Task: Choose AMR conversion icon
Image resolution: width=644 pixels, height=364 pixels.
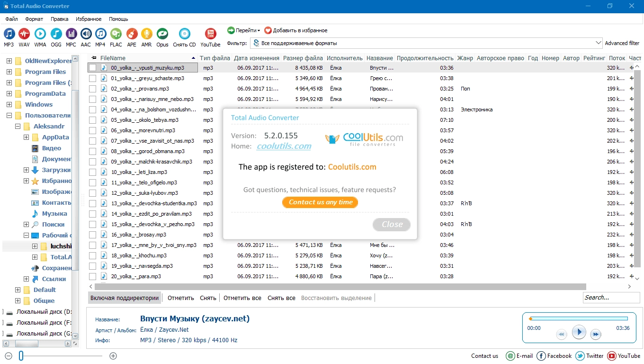Action: (x=147, y=34)
